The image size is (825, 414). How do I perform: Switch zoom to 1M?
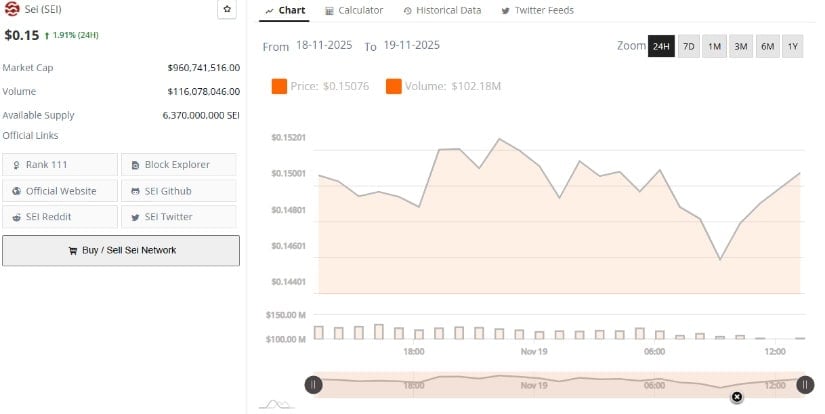pyautogui.click(x=715, y=47)
